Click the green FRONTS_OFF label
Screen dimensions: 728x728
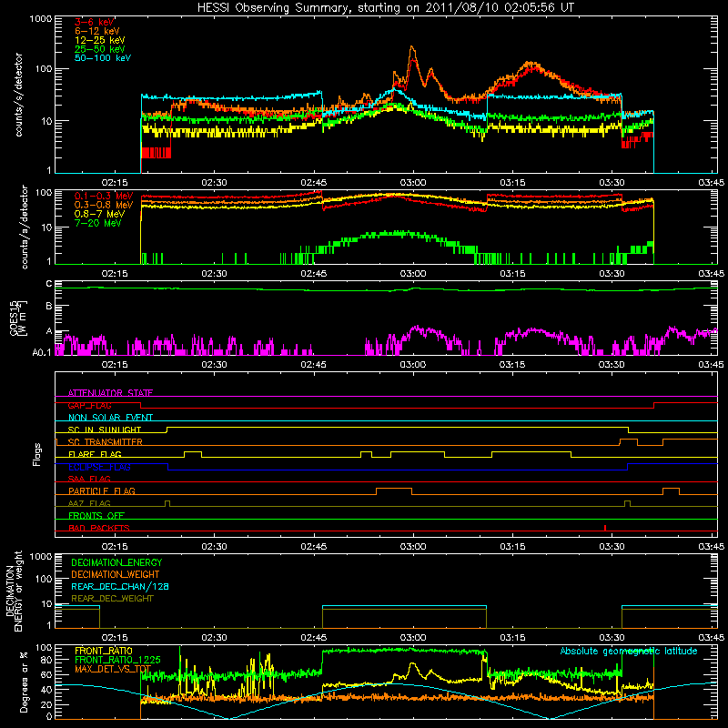96,515
